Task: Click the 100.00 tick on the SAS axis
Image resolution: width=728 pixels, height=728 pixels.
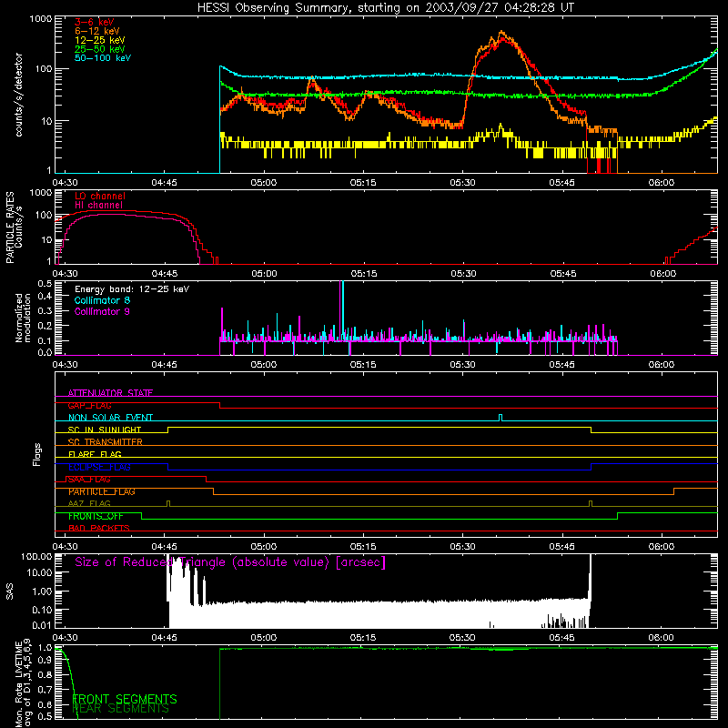Action: (36, 556)
